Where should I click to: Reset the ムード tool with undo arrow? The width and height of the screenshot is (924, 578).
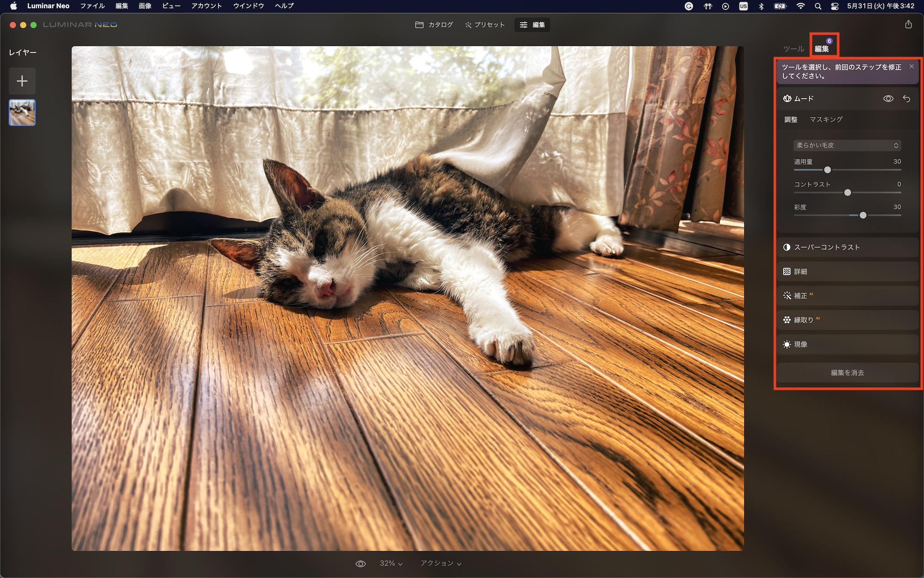point(906,98)
